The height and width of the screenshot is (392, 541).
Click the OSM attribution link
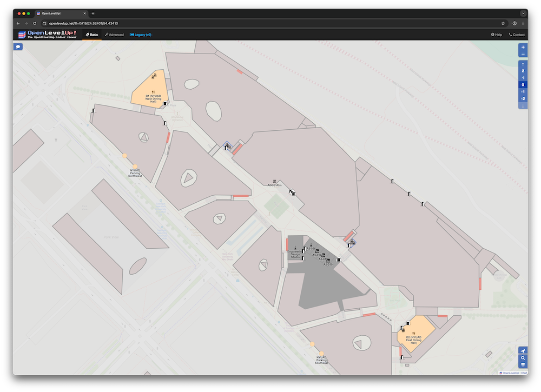click(x=523, y=373)
